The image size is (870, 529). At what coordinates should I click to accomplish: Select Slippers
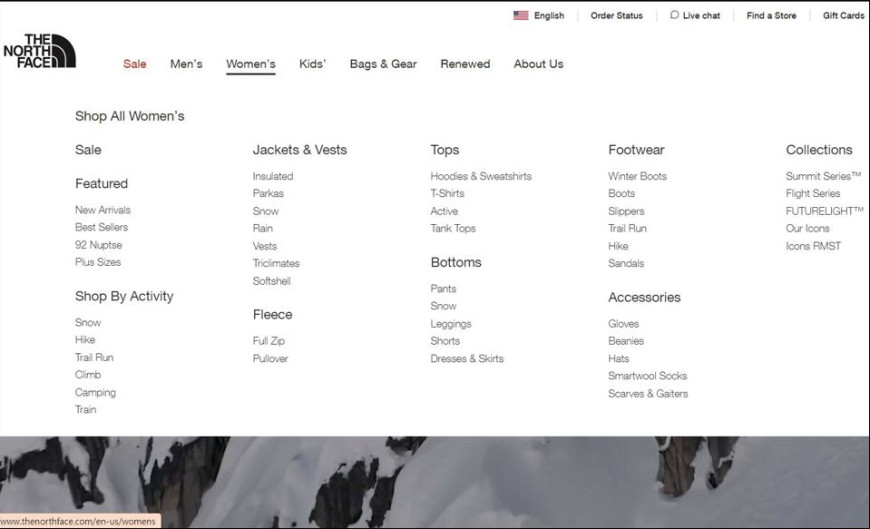point(626,211)
